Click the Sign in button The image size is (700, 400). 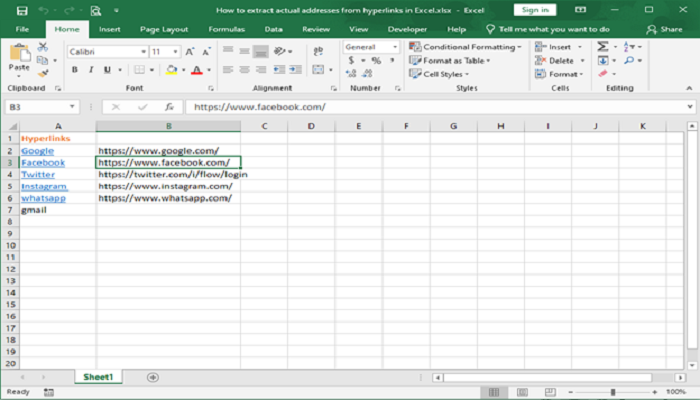pyautogui.click(x=535, y=10)
